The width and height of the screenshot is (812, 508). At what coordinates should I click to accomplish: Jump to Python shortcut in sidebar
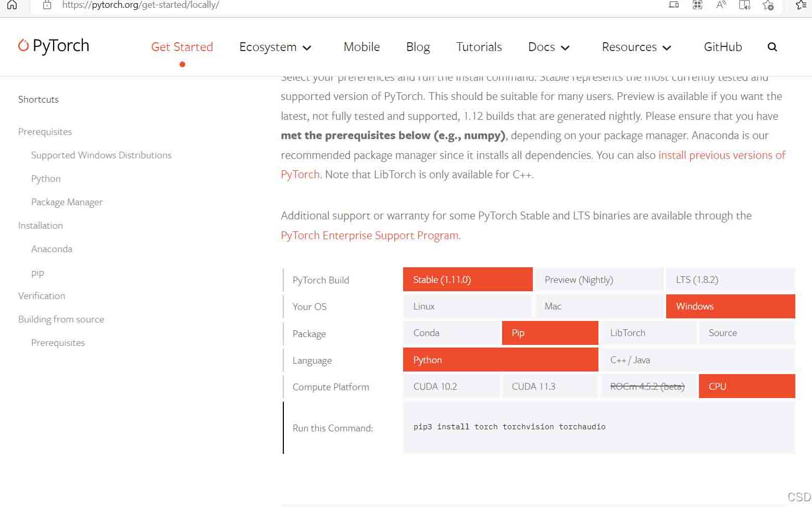point(46,179)
